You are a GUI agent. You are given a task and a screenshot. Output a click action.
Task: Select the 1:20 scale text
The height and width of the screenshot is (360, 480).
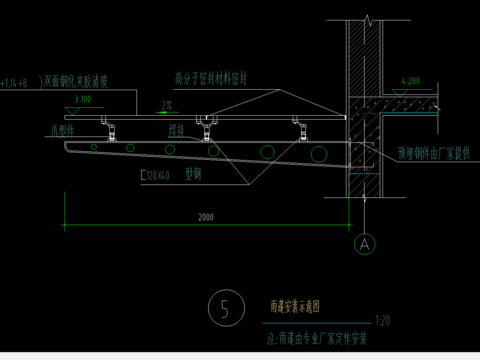[x=382, y=321]
